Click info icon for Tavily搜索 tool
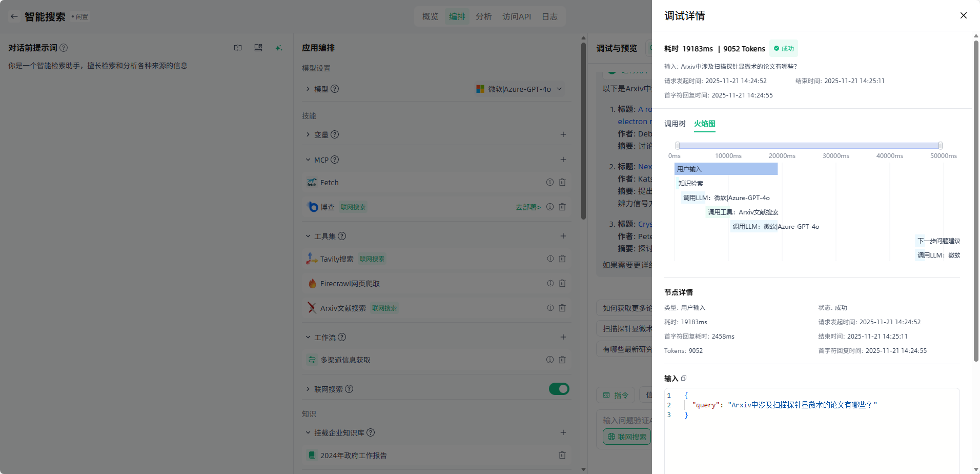Viewport: 980px width, 474px height. (x=550, y=259)
